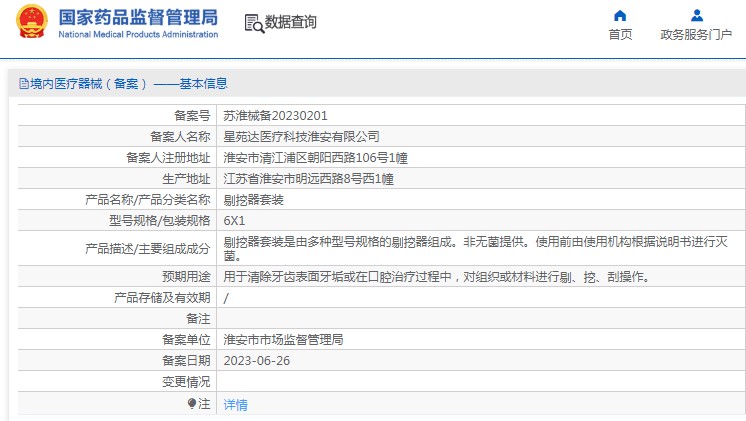Screen dimensions: 746x421
Task: Click the 备案号 label cell
Action: coord(117,116)
